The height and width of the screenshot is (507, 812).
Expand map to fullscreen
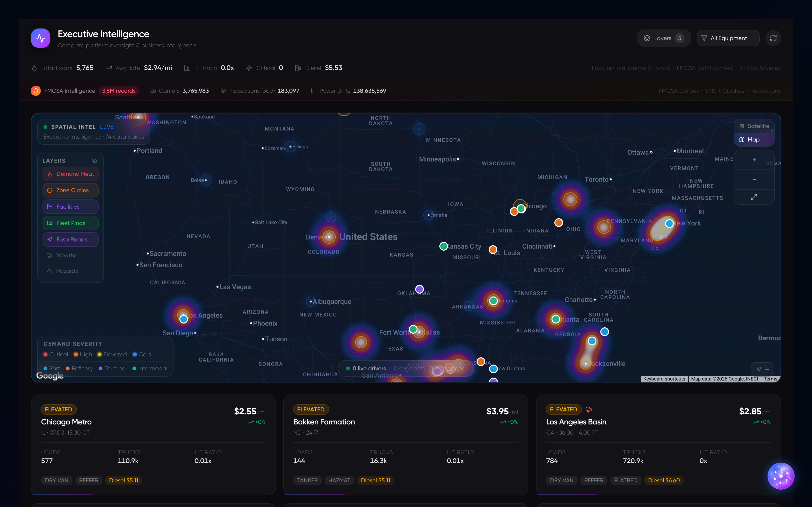click(x=754, y=197)
